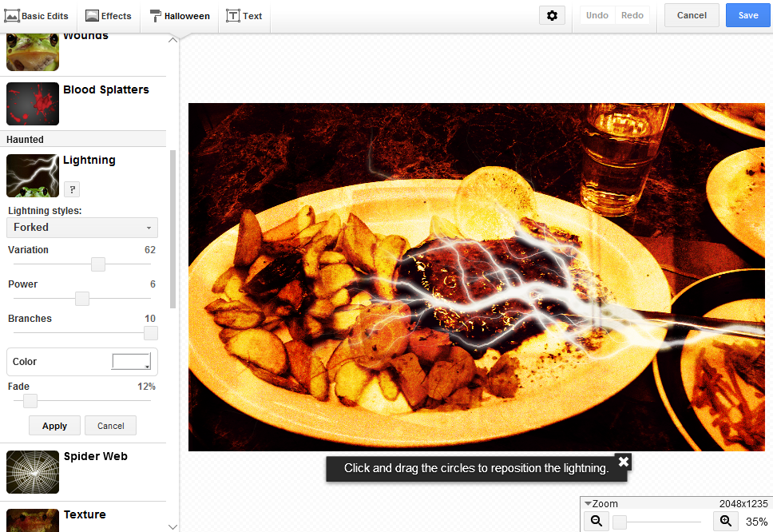This screenshot has width=773, height=532.
Task: Apply the Lightning effect
Action: pos(54,426)
